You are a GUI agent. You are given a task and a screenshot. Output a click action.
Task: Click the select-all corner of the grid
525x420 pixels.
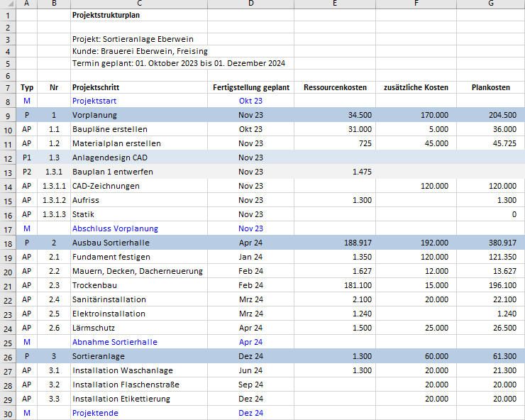(8, 4)
